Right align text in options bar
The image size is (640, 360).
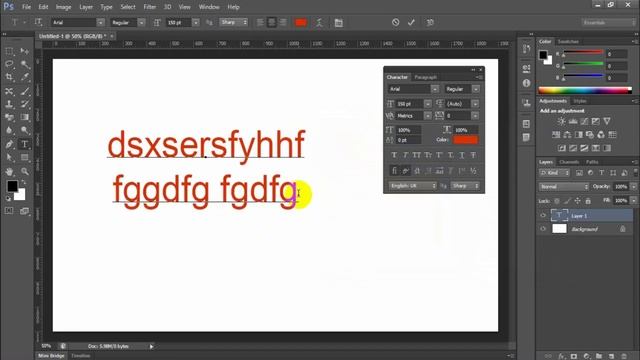[283, 22]
